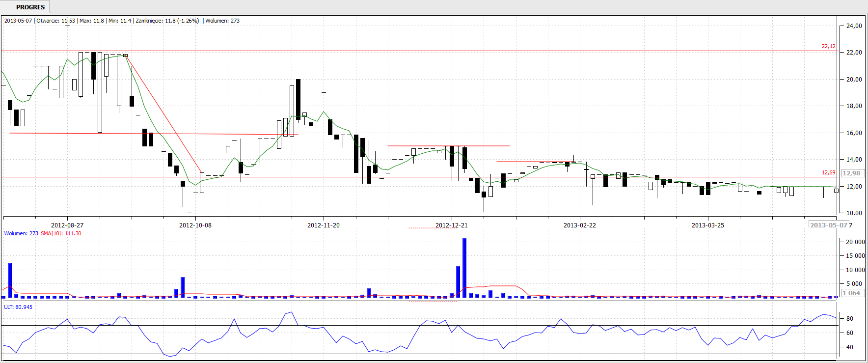Click the red 22,12 resistance level label

828,46
